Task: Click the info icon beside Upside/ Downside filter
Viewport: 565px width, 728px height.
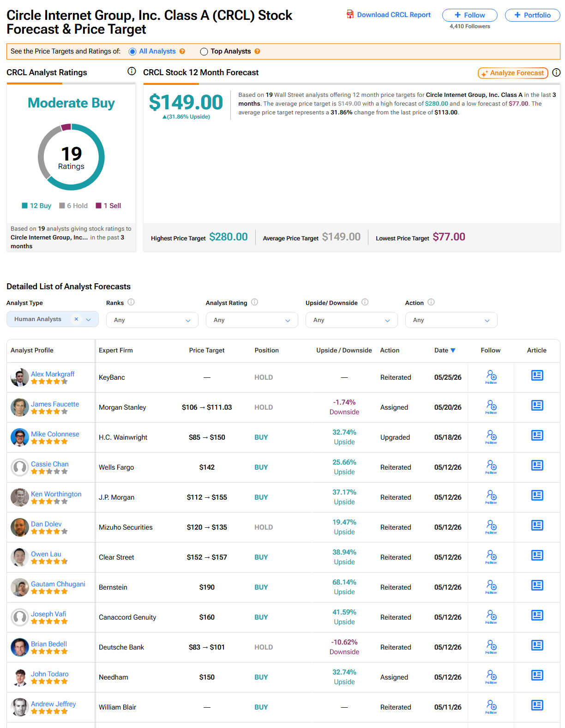Action: 365,302
